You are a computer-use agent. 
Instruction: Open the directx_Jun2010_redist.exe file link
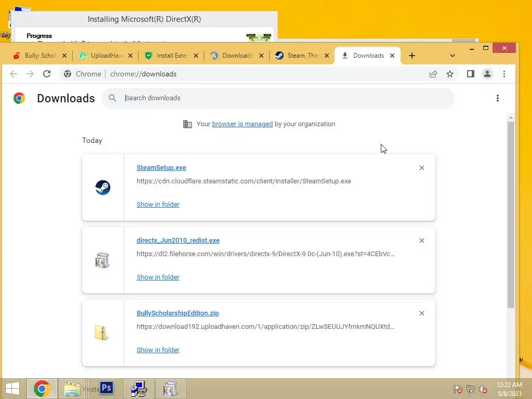[x=178, y=240]
